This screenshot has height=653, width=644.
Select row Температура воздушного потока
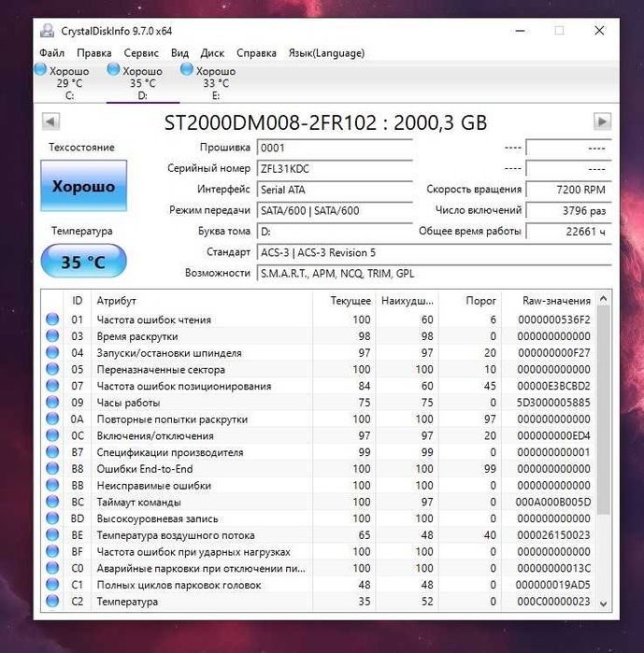click(x=319, y=534)
